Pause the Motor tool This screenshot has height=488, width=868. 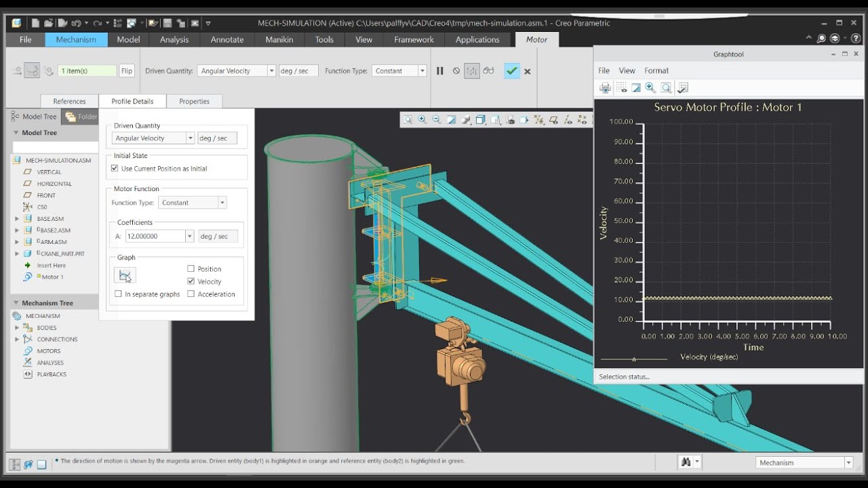click(x=440, y=70)
